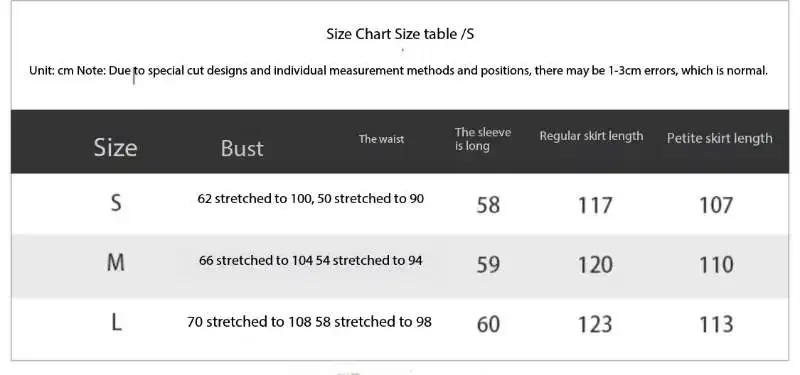Click petite skirt length 113

point(716,324)
